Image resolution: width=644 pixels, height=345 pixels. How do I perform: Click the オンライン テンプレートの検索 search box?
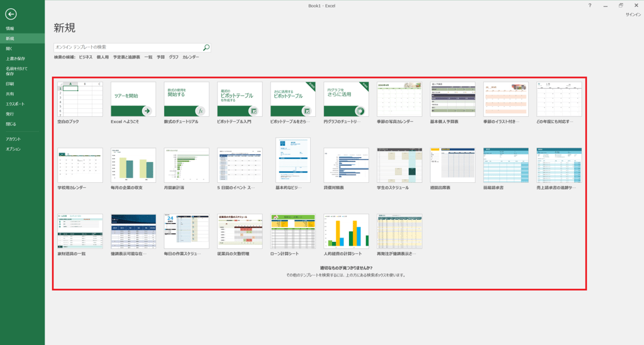(128, 47)
